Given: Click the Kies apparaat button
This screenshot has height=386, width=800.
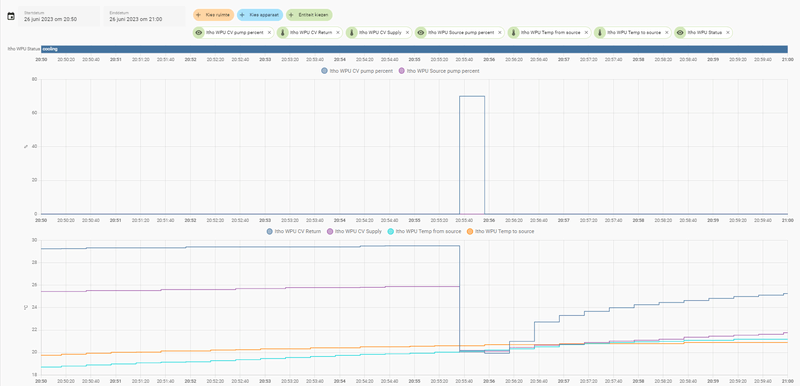Looking at the screenshot, I should tap(260, 15).
